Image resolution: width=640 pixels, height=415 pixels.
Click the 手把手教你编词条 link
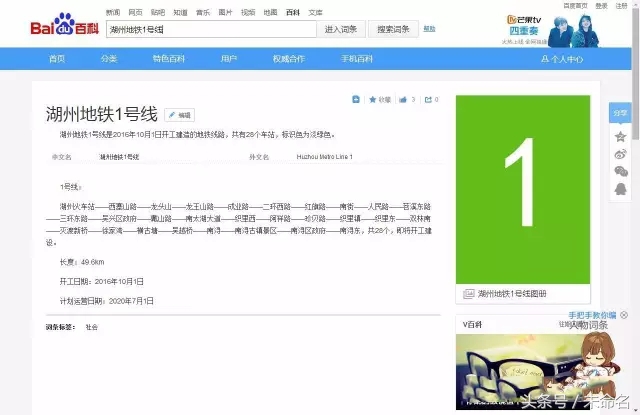coord(592,315)
